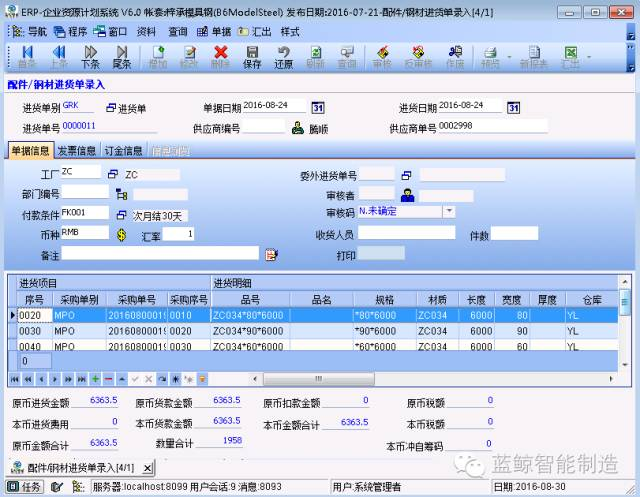Go to next record (下条) in toolbar
This screenshot has height=497, width=640.
[90, 57]
